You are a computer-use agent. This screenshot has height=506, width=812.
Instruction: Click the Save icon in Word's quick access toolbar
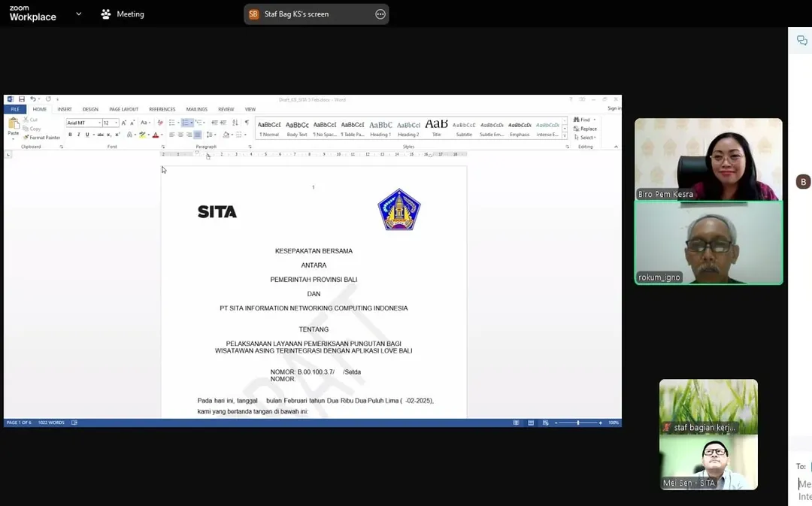pos(22,99)
